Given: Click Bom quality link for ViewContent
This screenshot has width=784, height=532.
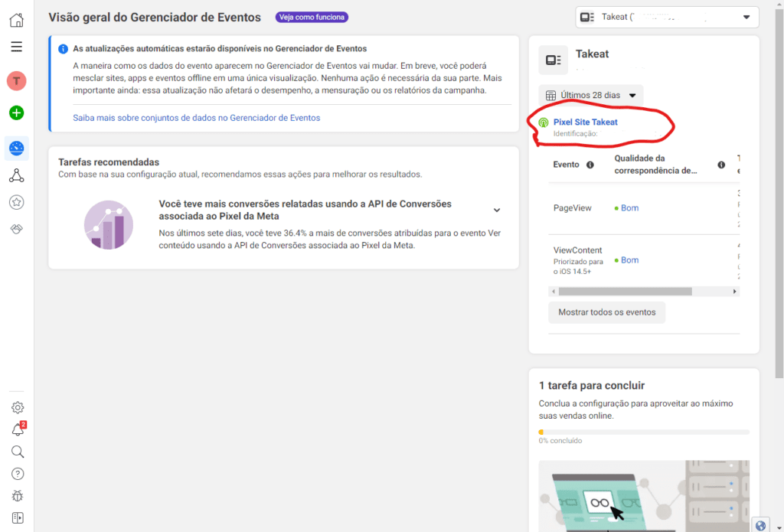Looking at the screenshot, I should click(629, 260).
